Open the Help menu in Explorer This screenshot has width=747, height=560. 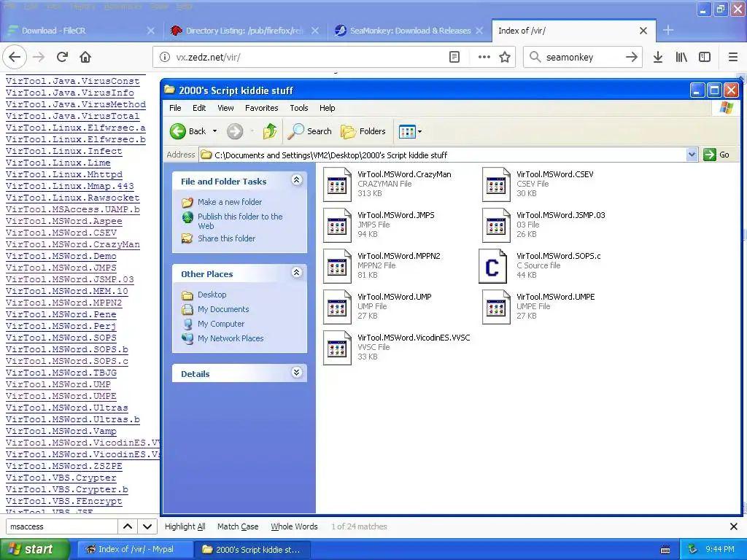click(328, 108)
